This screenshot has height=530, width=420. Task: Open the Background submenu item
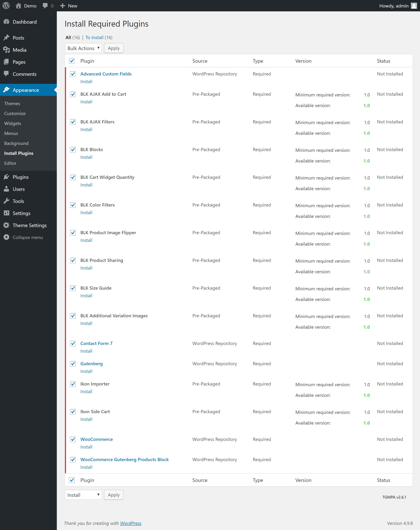click(16, 143)
